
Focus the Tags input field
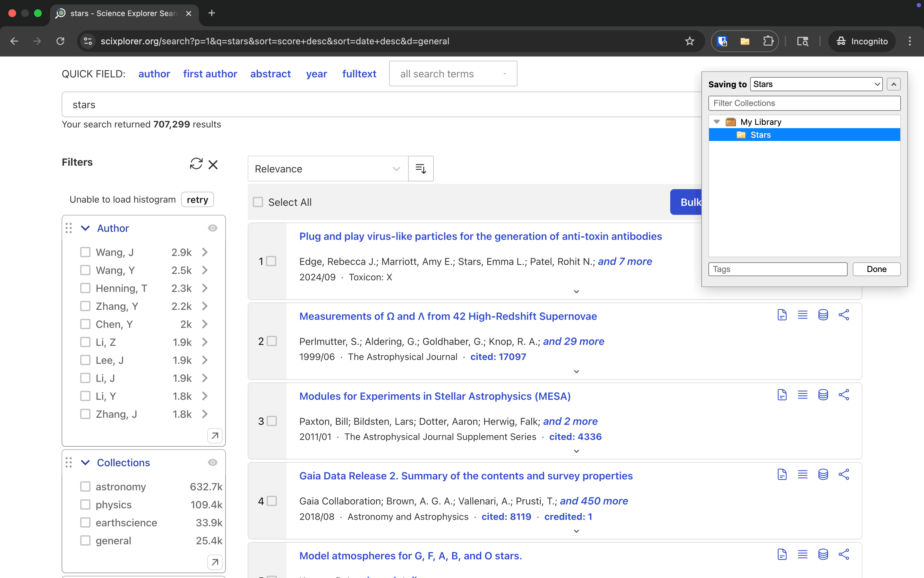pos(778,269)
